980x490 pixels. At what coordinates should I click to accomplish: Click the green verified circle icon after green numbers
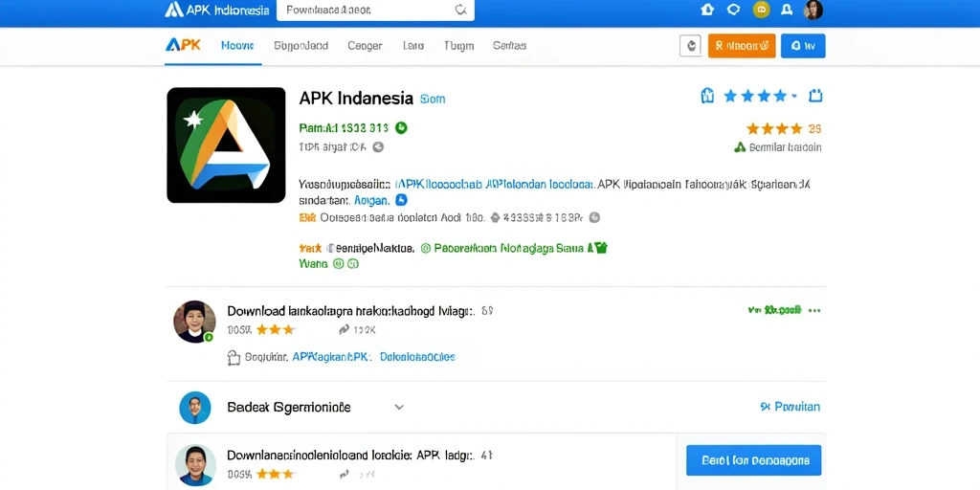pos(401,128)
